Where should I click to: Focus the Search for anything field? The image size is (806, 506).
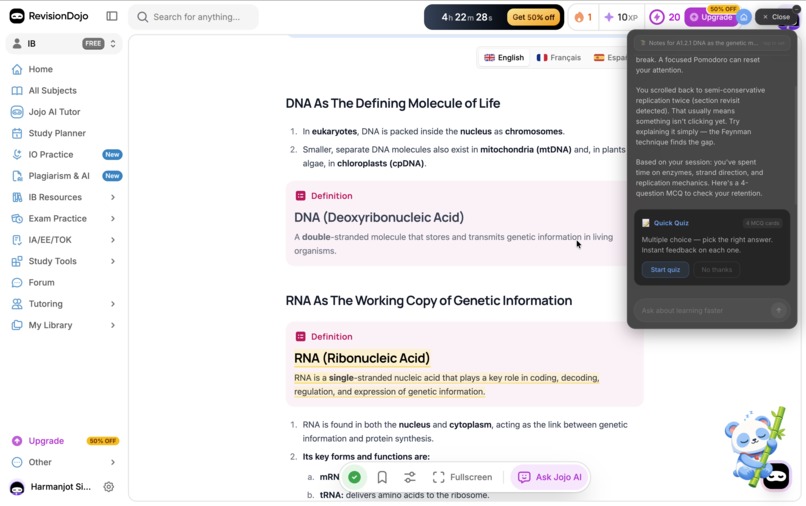[193, 17]
